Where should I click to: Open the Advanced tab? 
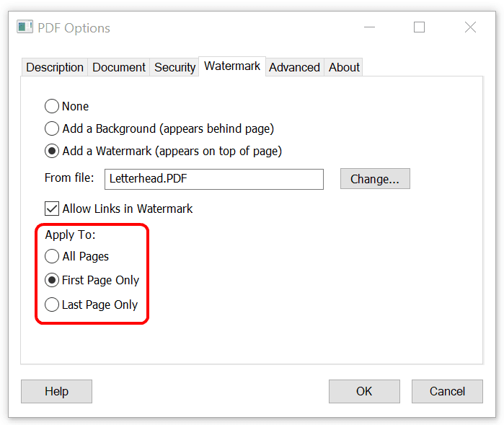(294, 67)
